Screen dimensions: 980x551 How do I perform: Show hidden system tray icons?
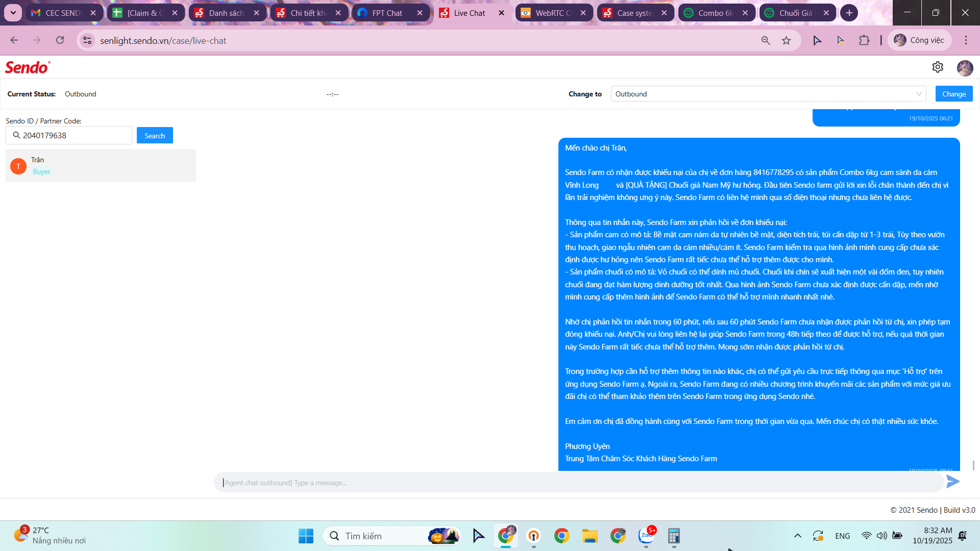tap(797, 536)
